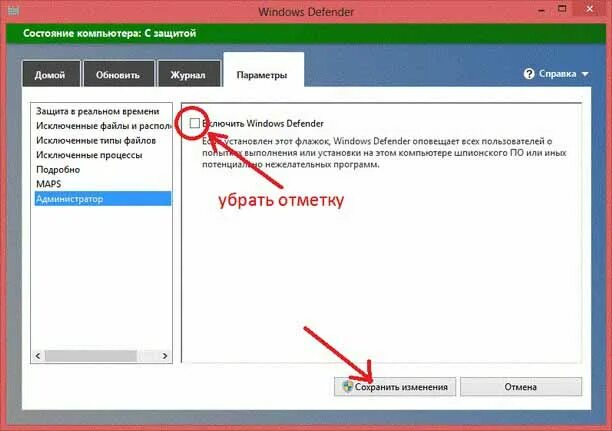The image size is (612, 431).
Task: Click the Сохранить изменения button
Action: (395, 386)
